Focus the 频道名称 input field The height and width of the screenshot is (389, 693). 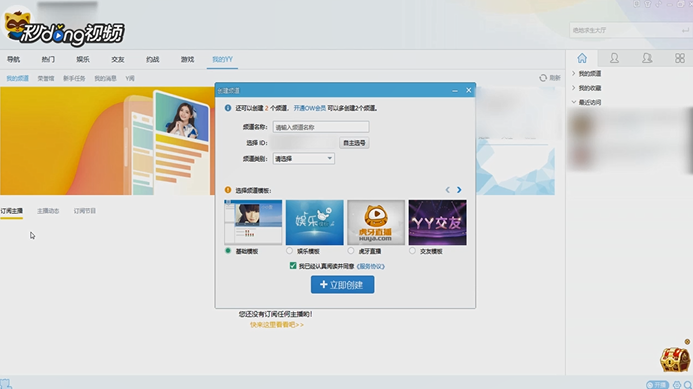pos(321,127)
